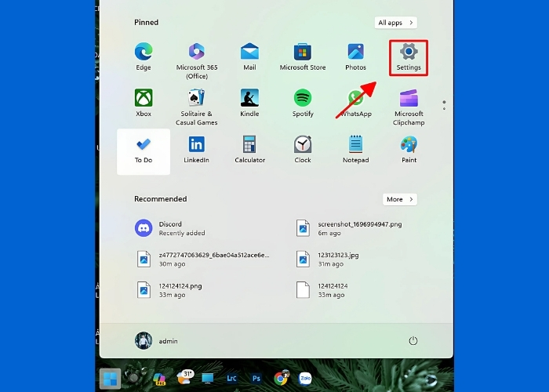Open the Microsoft Store app
The height and width of the screenshot is (392, 549).
tap(303, 56)
